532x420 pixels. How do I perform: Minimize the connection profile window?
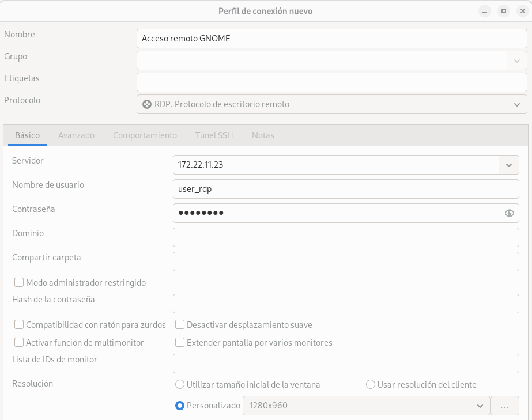click(x=485, y=11)
